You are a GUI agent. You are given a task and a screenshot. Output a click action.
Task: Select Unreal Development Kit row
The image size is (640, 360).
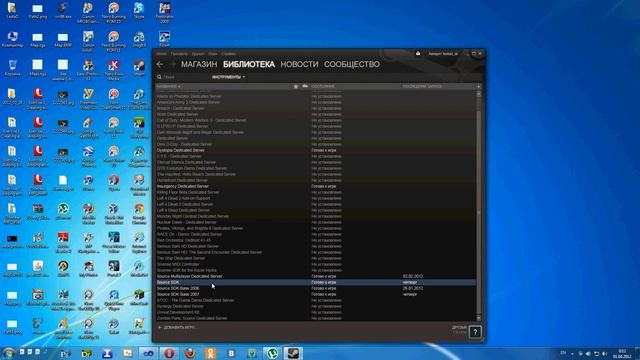click(316, 312)
